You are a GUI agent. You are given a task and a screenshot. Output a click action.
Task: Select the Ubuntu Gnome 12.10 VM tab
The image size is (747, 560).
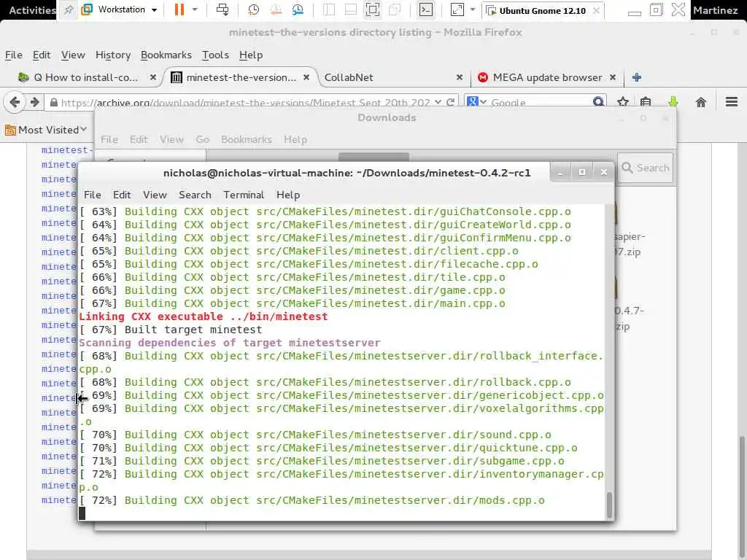coord(543,10)
